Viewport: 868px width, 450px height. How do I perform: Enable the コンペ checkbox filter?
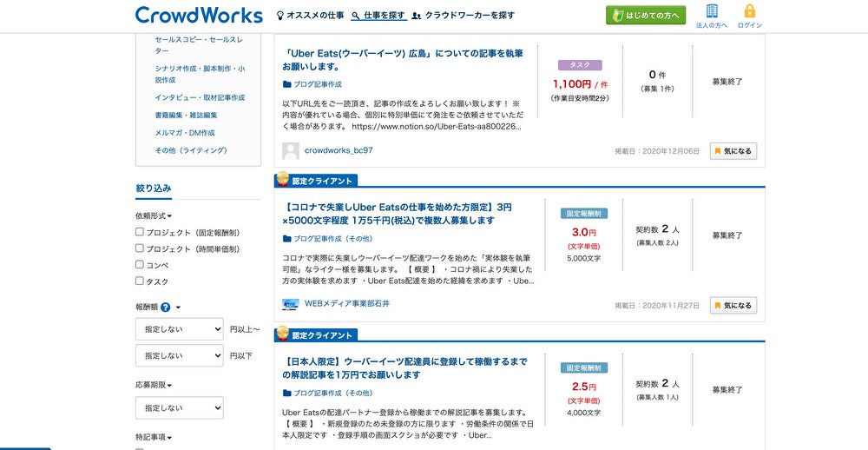(x=140, y=264)
